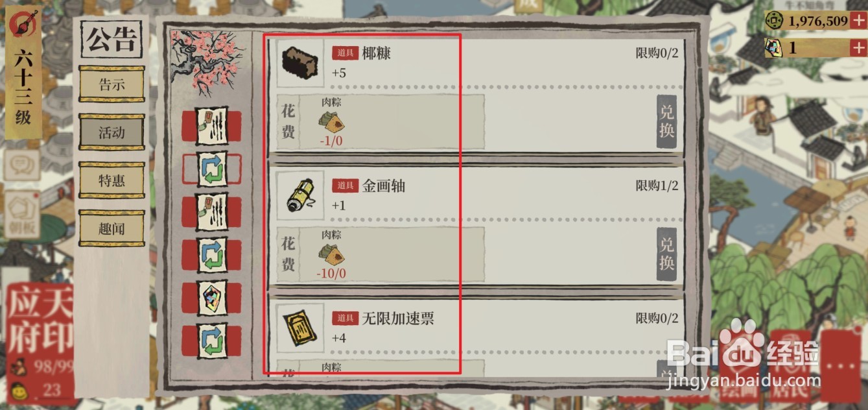The height and width of the screenshot is (410, 868).
Task: Click the 椰糠 item icon
Action: (x=299, y=63)
